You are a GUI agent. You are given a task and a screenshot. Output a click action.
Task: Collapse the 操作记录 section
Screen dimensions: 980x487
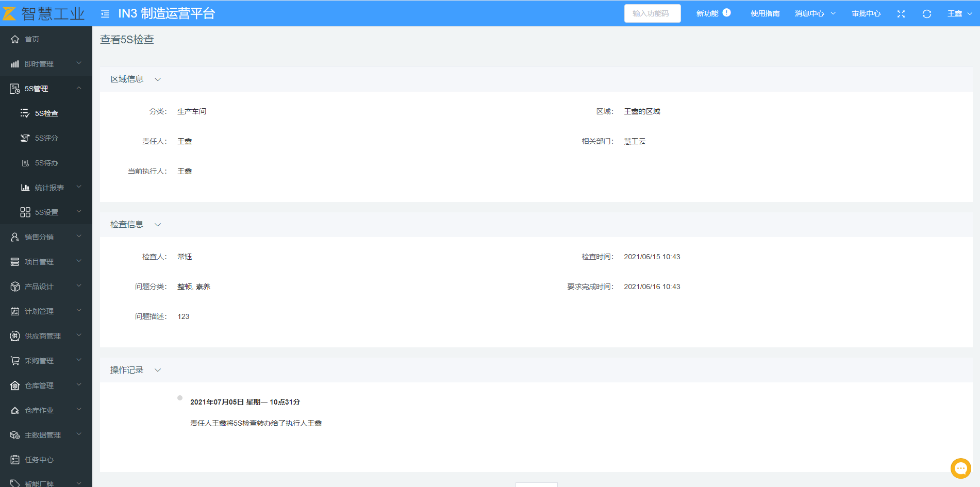[158, 370]
